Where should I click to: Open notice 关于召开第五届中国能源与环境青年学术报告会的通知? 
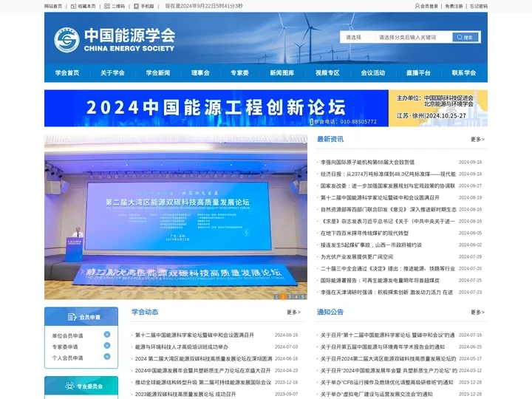tap(383, 347)
